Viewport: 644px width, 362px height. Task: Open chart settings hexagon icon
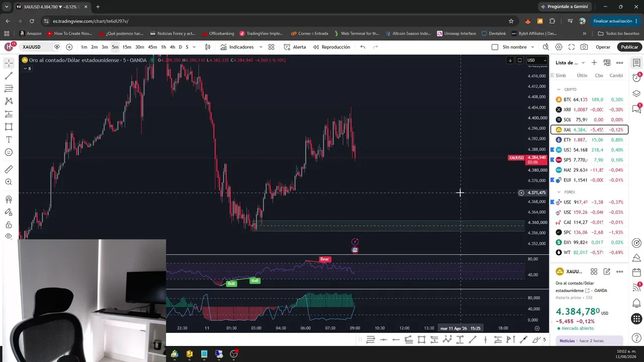point(559,47)
